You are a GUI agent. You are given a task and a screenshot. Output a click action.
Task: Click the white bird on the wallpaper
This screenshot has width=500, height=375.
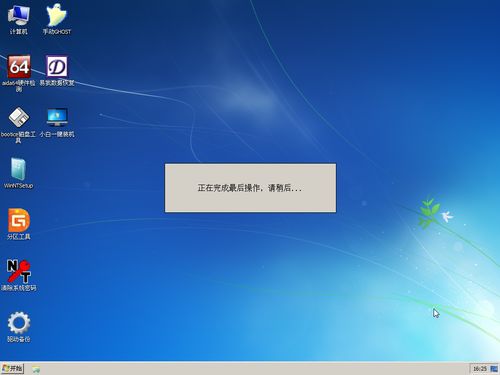pyautogui.click(x=447, y=216)
